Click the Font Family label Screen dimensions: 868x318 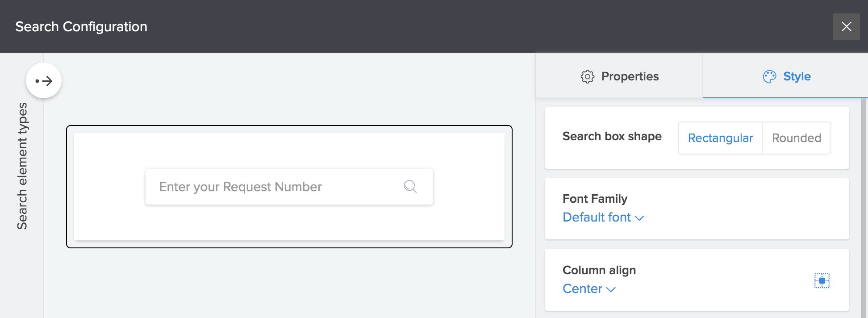tap(595, 199)
